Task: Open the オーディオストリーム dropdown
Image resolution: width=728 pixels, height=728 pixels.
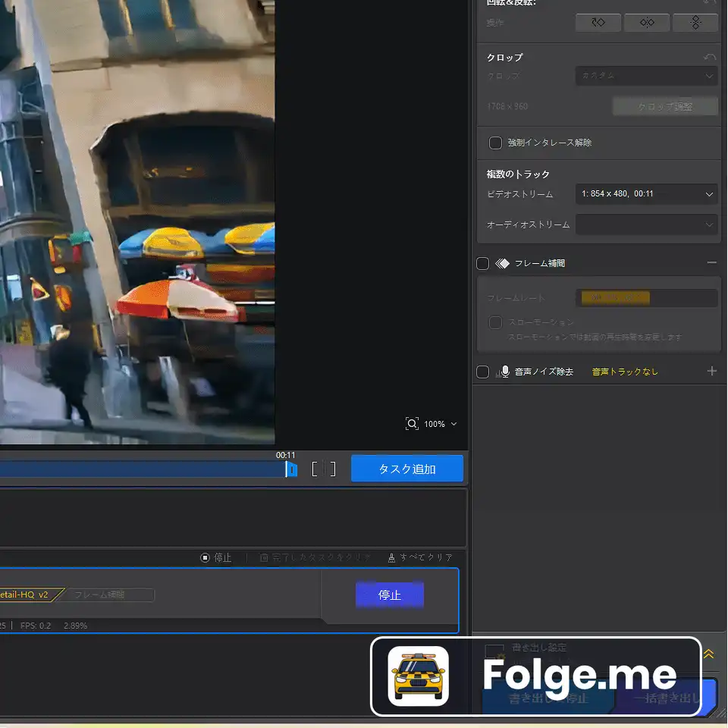Action: 646,224
